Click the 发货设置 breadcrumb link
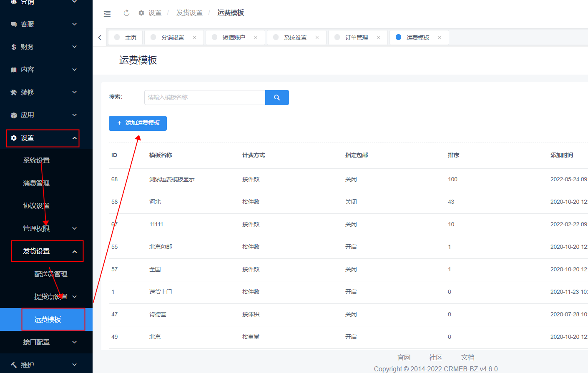 coord(189,13)
